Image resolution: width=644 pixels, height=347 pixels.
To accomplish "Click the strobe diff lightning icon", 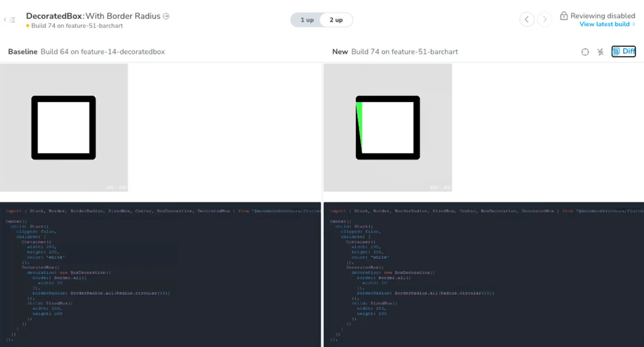I will [600, 52].
